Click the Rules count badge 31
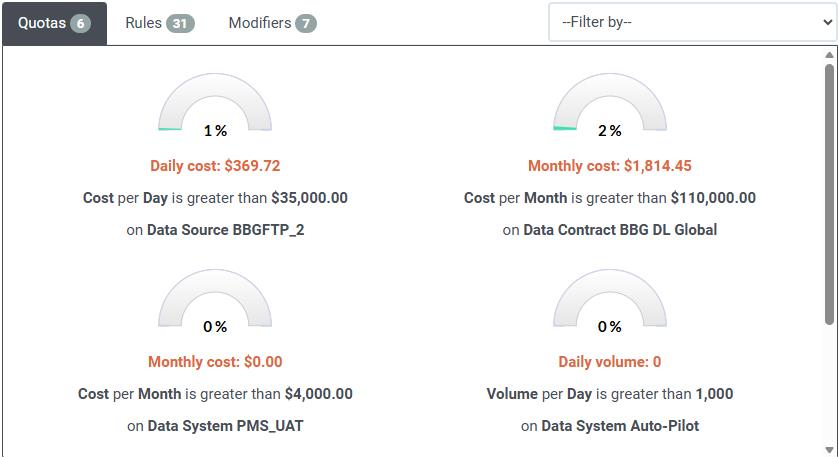Image resolution: width=839 pixels, height=457 pixels. pos(180,23)
